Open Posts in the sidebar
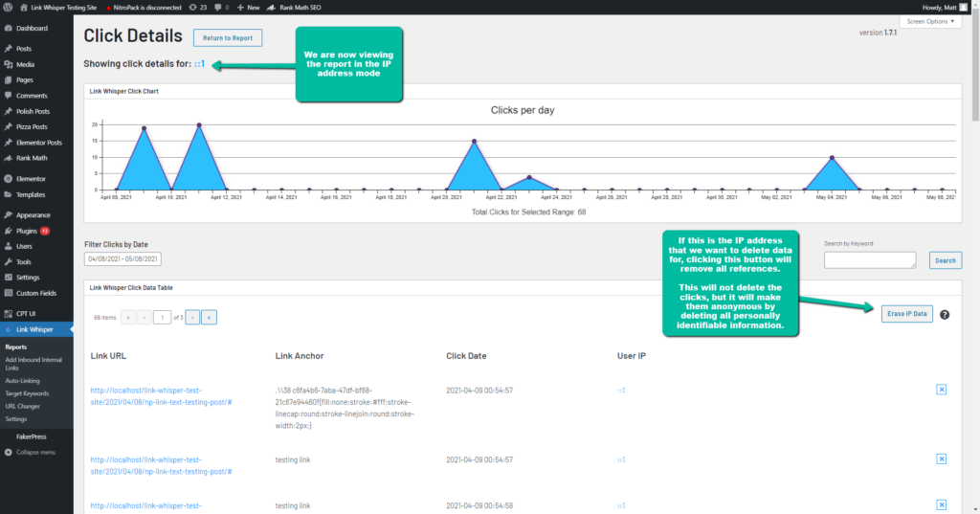The image size is (980, 514). pyautogui.click(x=24, y=48)
